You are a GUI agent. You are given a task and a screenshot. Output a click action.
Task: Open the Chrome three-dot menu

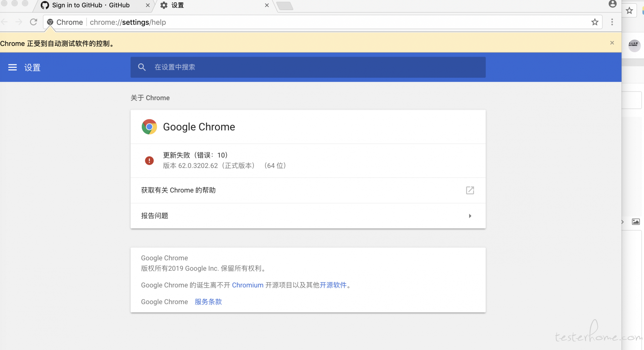point(612,22)
